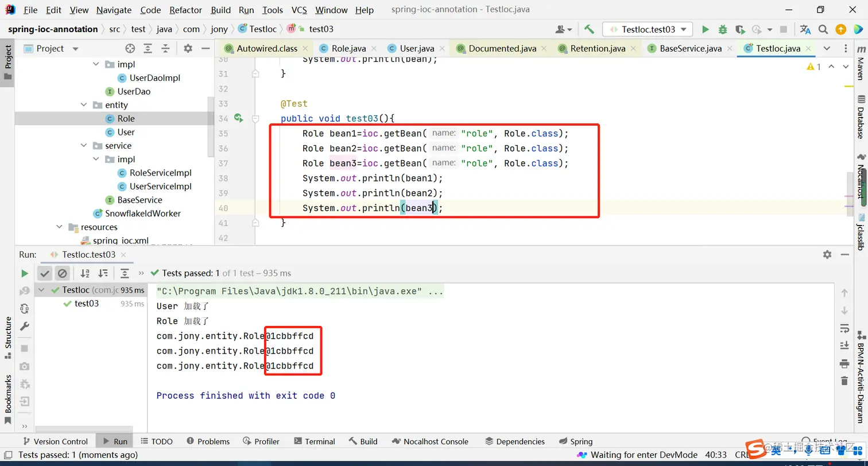Image resolution: width=868 pixels, height=466 pixels.
Task: Open Project panel gear options
Action: [188, 49]
